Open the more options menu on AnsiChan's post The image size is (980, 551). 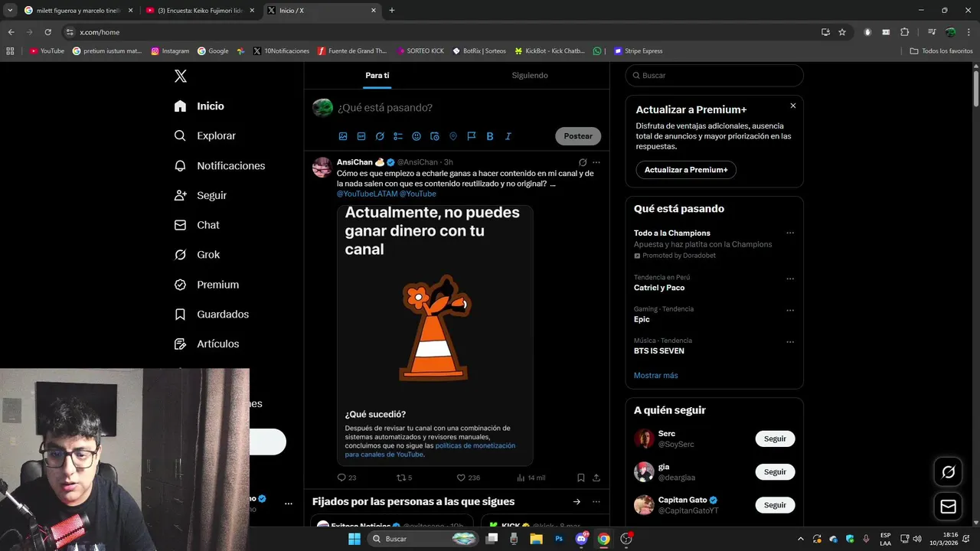click(x=596, y=162)
